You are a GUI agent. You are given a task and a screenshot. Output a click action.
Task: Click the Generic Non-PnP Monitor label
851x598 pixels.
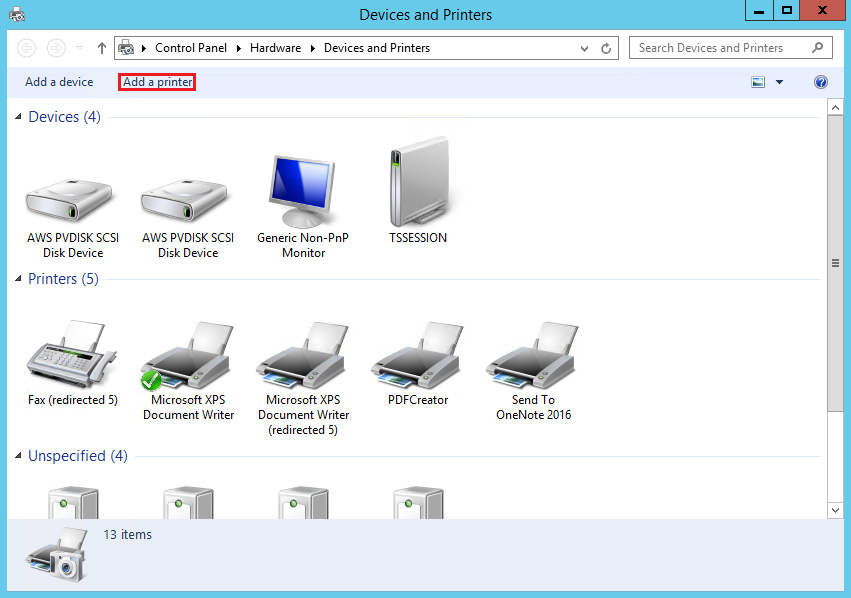coord(303,245)
